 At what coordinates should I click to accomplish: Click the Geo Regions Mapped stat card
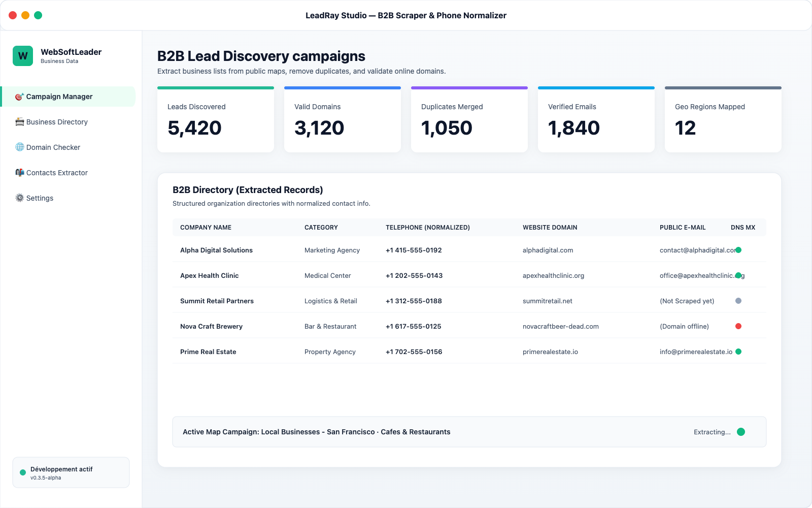(723, 119)
